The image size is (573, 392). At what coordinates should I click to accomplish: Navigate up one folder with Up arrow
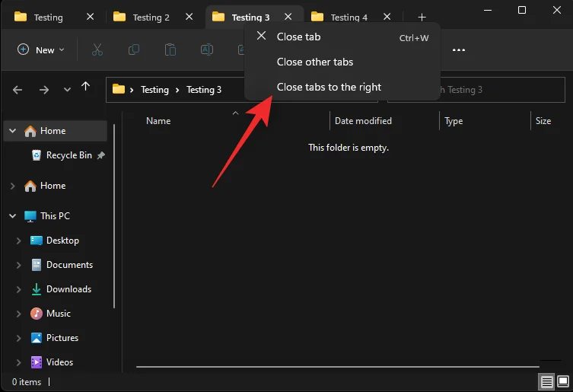(86, 88)
